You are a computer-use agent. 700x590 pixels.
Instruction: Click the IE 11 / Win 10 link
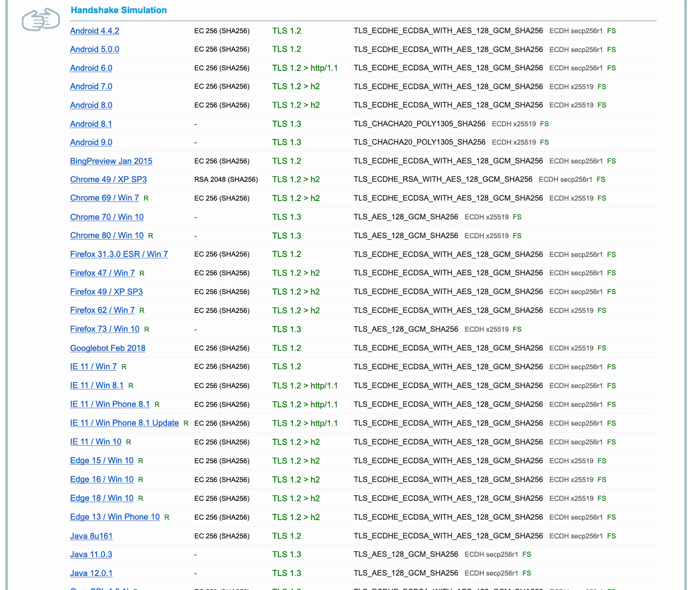[x=96, y=441]
